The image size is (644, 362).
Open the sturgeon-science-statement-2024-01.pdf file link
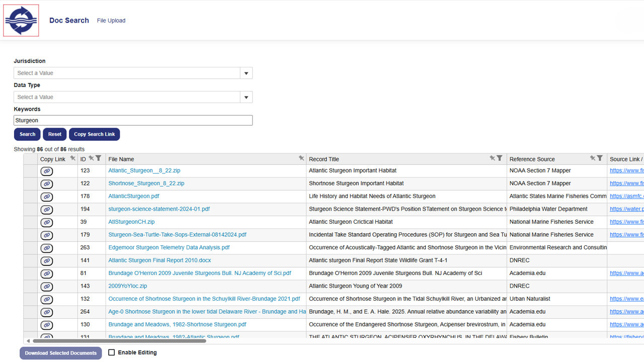click(x=159, y=209)
